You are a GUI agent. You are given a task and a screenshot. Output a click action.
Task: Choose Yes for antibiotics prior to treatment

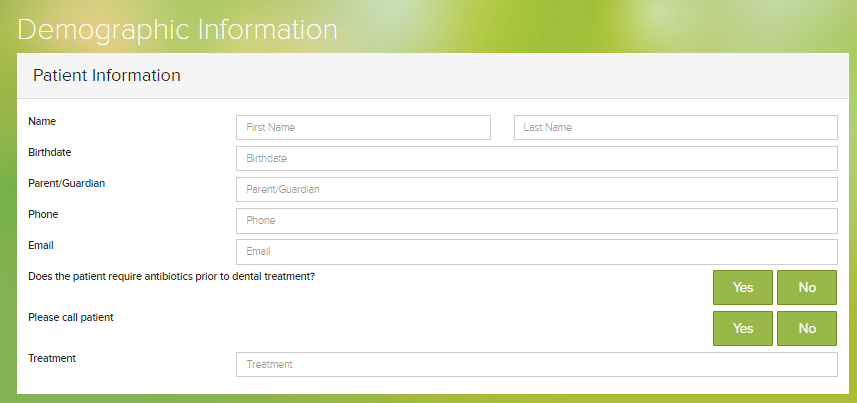click(x=742, y=287)
